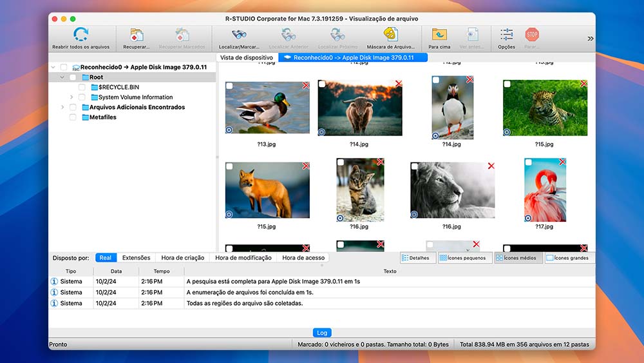Switch to Ícones pequenos view
This screenshot has width=644, height=363.
[465, 258]
